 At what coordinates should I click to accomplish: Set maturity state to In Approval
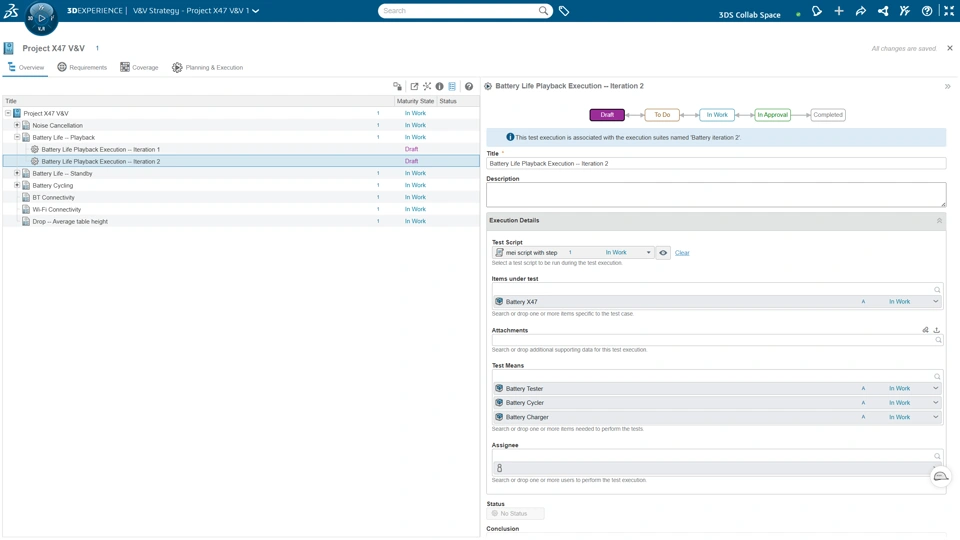click(772, 114)
